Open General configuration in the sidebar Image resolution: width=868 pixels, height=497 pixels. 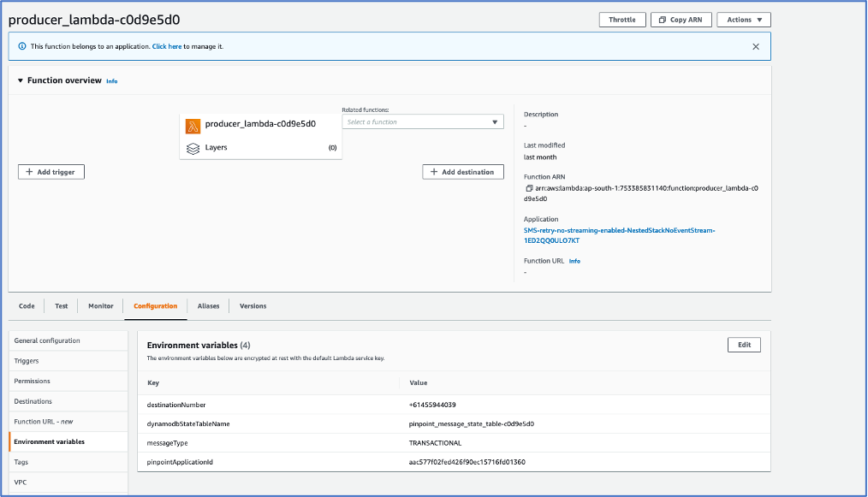[x=68, y=341]
